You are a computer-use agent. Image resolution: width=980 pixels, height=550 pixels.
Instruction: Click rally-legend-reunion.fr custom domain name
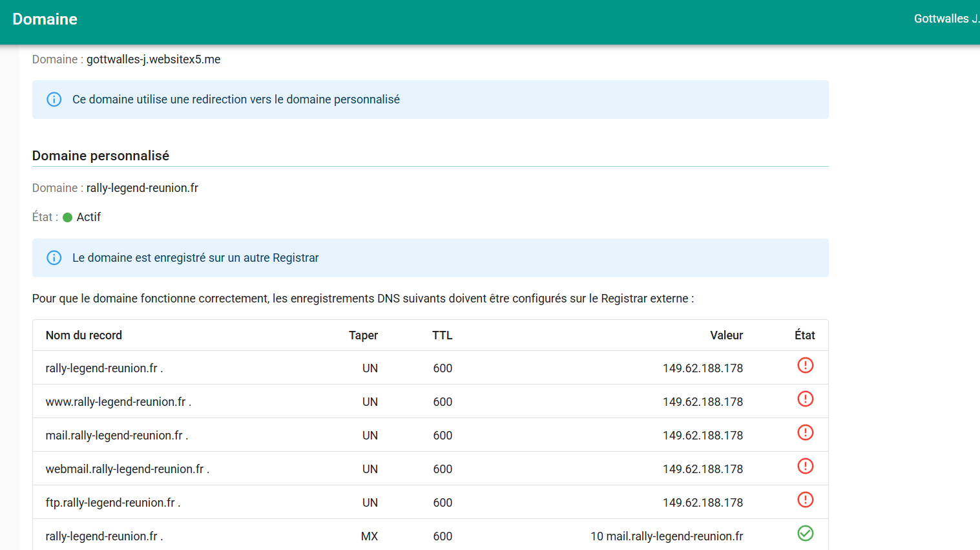pos(142,188)
